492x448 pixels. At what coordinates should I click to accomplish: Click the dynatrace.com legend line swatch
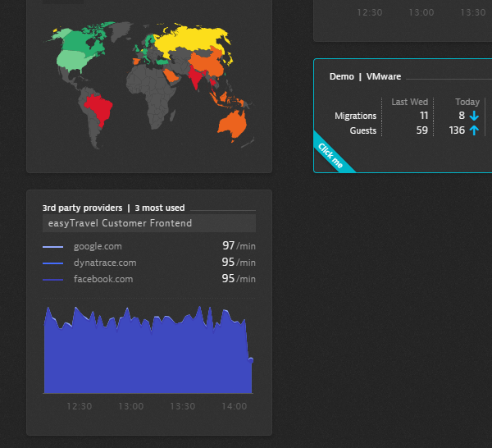(x=52, y=263)
